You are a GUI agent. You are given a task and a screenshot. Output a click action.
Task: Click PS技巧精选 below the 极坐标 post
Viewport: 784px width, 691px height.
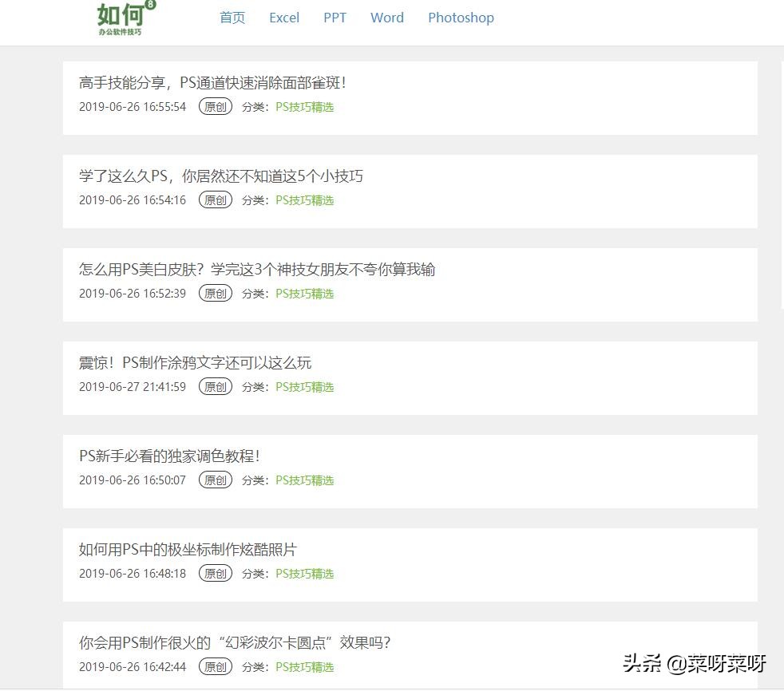click(x=304, y=573)
